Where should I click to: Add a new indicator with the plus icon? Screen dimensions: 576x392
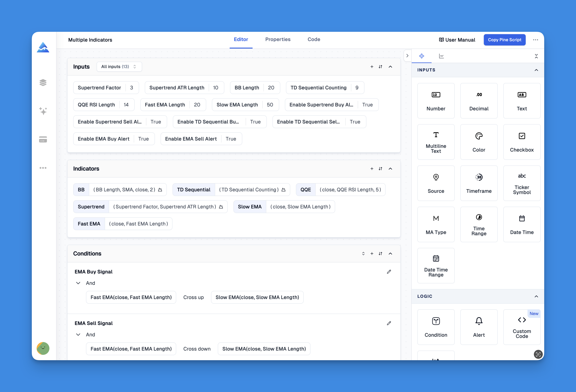(371, 169)
